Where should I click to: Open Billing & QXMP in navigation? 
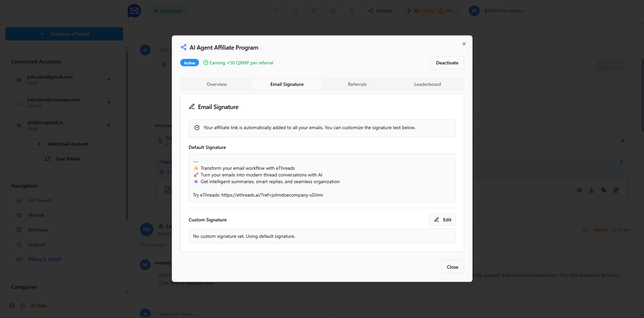pyautogui.click(x=45, y=259)
